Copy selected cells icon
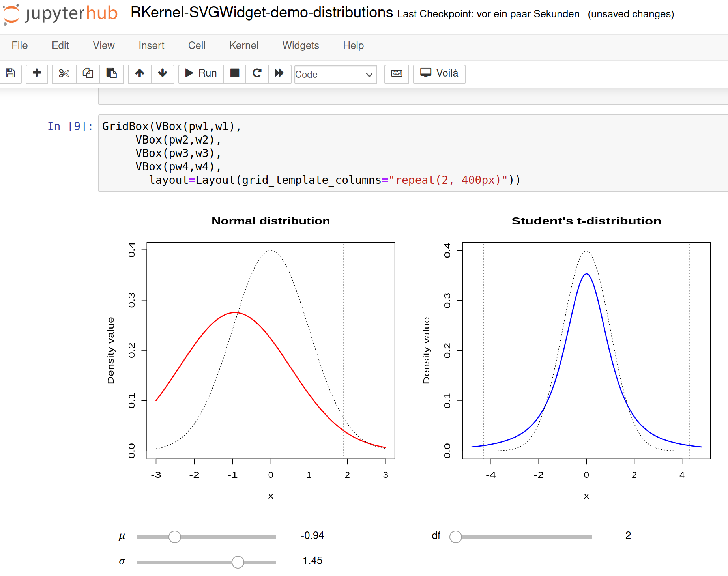728x576 pixels. tap(88, 74)
